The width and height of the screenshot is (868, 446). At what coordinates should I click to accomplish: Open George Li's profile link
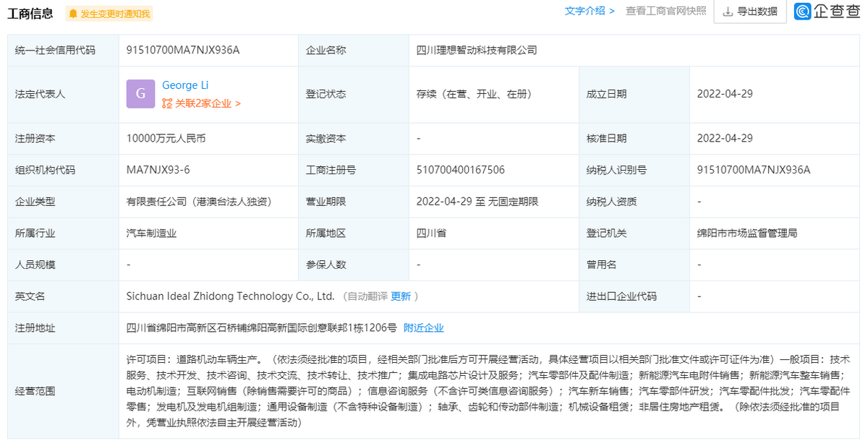[185, 85]
